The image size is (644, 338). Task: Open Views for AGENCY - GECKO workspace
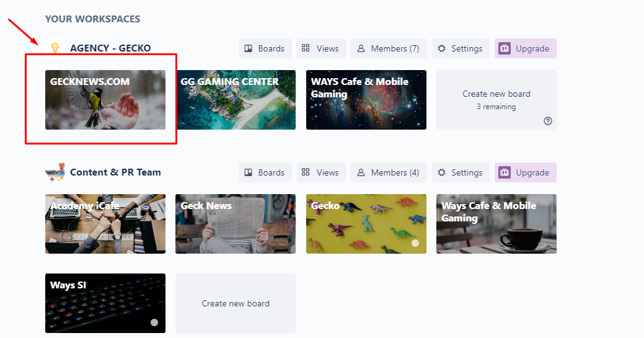tap(321, 48)
